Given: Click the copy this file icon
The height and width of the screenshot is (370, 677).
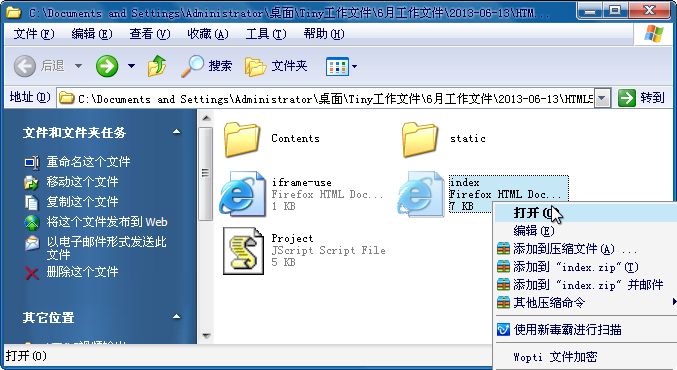Looking at the screenshot, I should pyautogui.click(x=32, y=202).
